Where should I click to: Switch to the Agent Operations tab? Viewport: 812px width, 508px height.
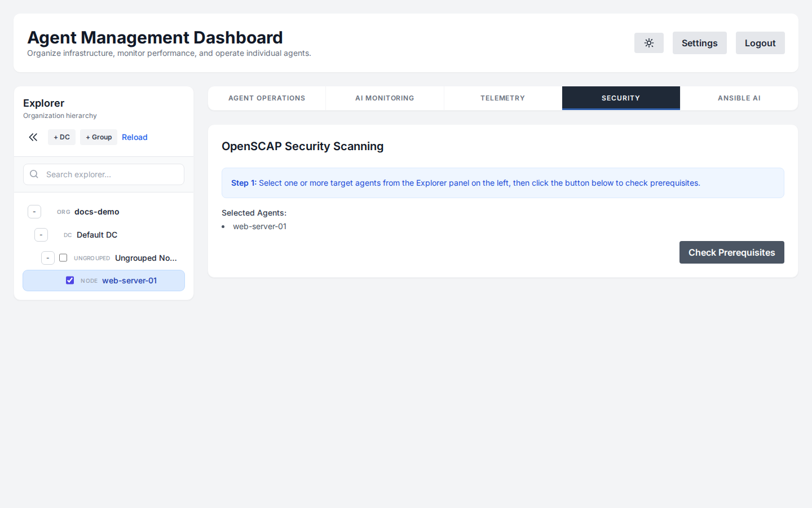coord(267,98)
